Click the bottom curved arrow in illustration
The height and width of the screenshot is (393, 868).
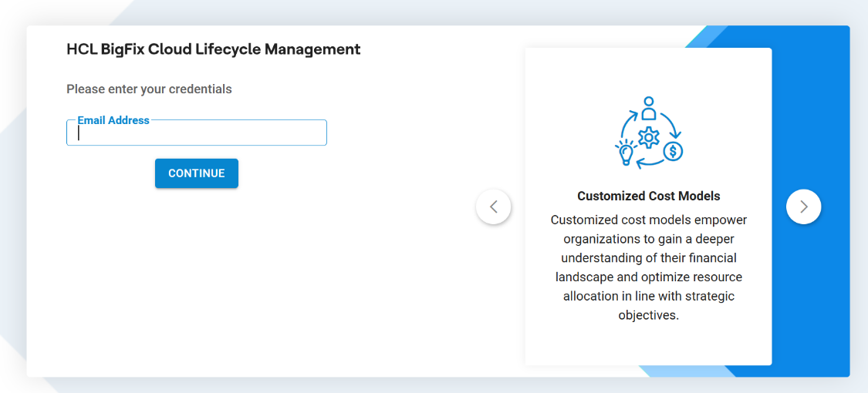(649, 163)
